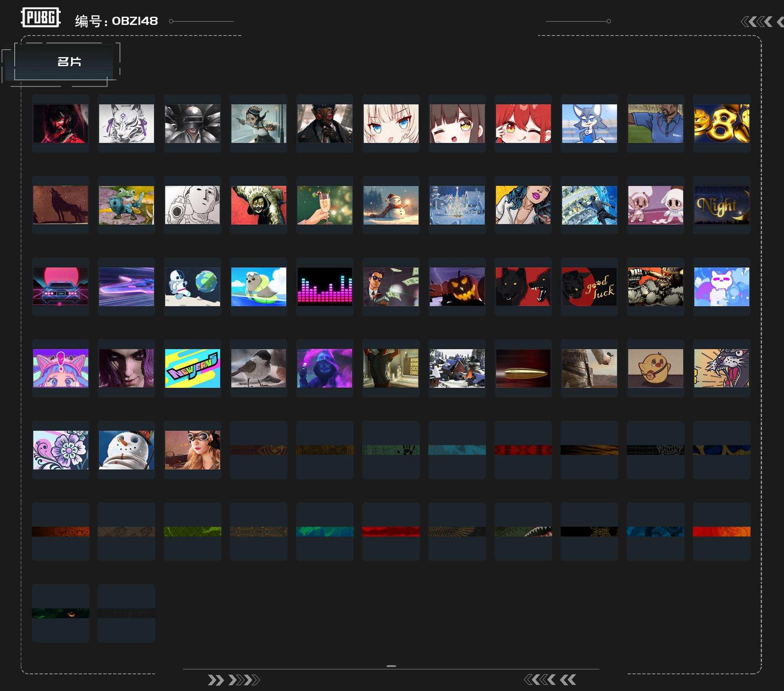Viewport: 784px width, 691px height.
Task: Select the snowy Christmas tree village nameplate
Action: click(x=457, y=205)
